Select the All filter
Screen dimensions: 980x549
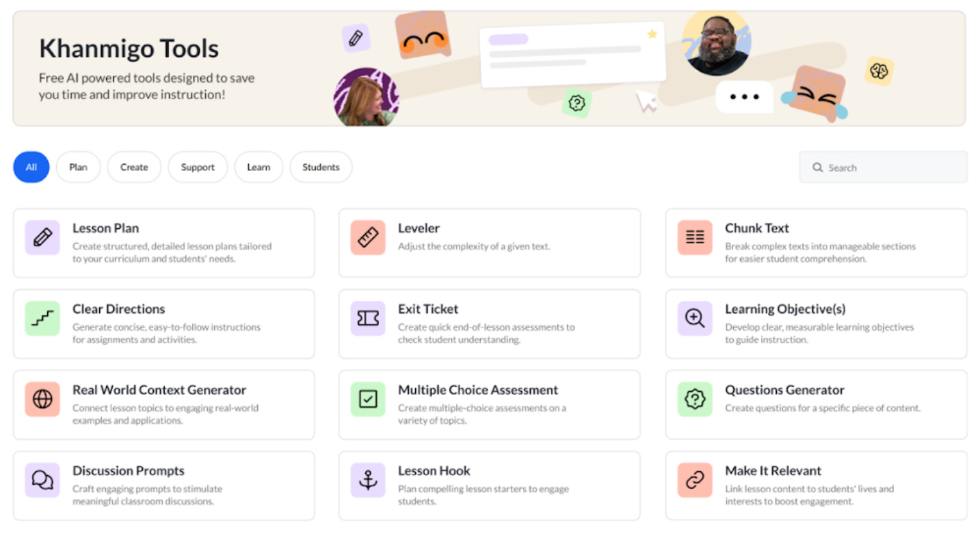point(31,167)
